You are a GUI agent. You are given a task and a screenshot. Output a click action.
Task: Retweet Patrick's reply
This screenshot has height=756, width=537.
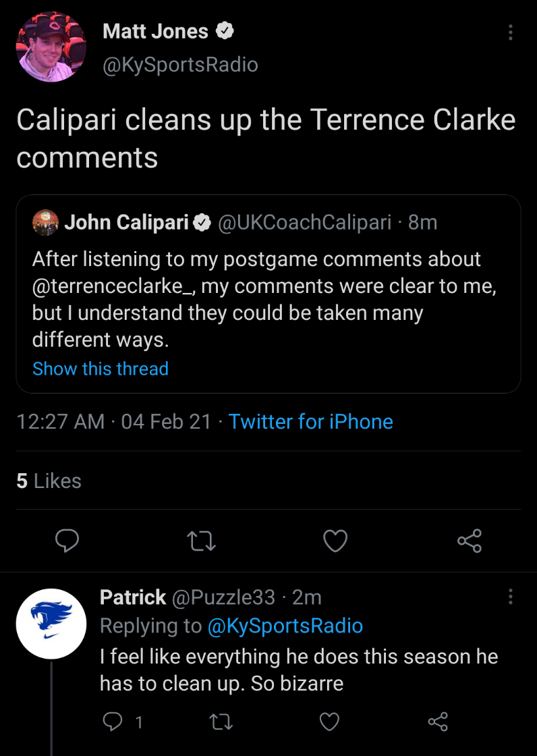click(221, 722)
